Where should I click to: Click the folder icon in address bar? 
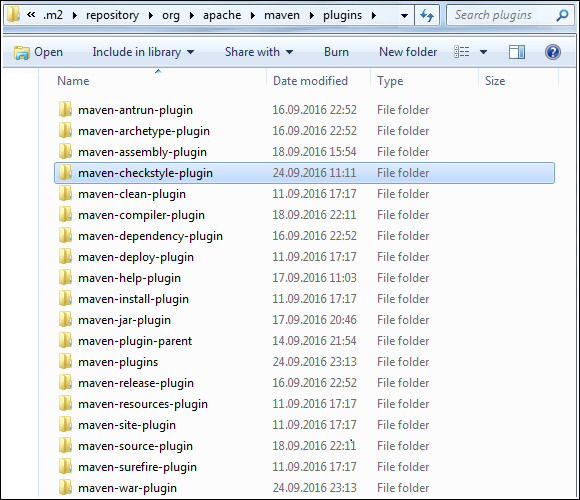(x=13, y=15)
